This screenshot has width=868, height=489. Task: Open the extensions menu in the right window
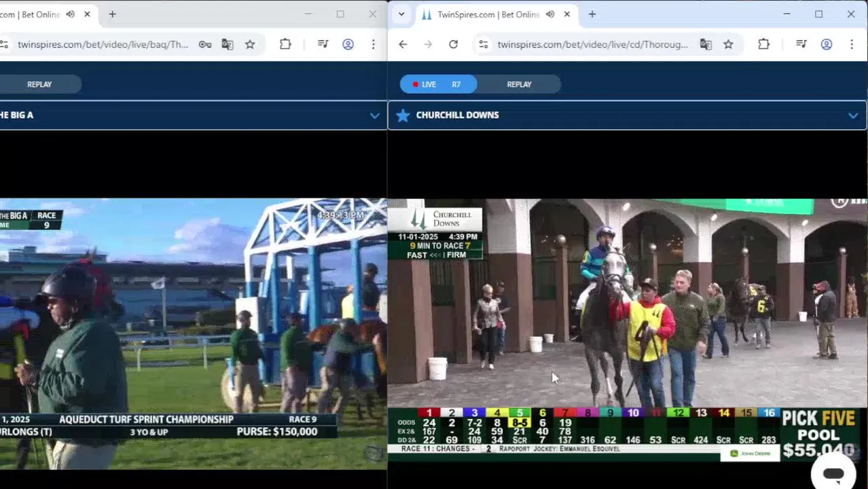click(x=763, y=44)
